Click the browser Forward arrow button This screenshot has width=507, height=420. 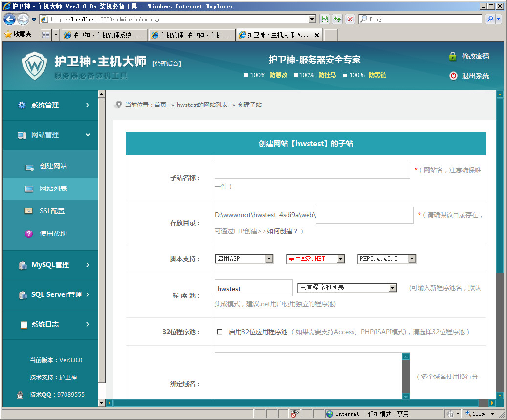[x=23, y=20]
